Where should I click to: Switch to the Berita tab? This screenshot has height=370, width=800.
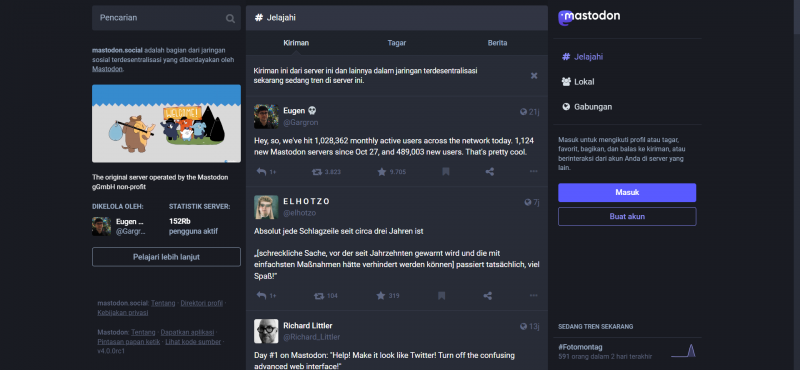point(497,43)
